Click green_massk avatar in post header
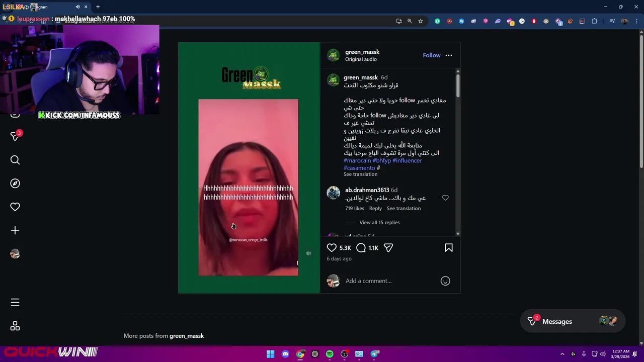Image resolution: width=644 pixels, height=362 pixels. tap(334, 55)
